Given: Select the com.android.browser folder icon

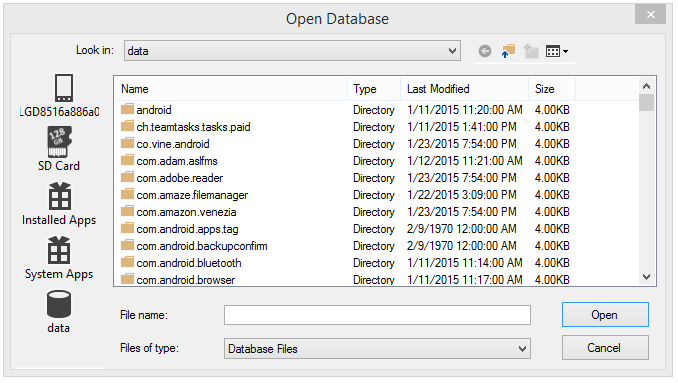Looking at the screenshot, I should pyautogui.click(x=127, y=279).
